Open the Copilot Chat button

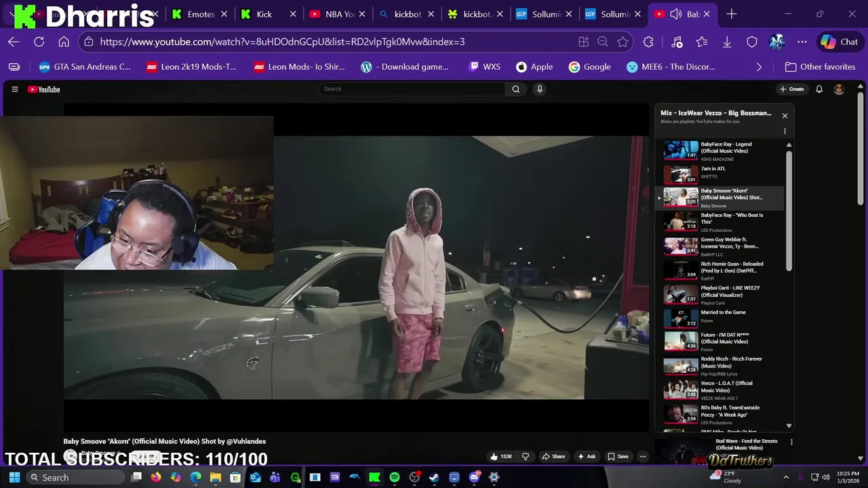click(x=839, y=42)
